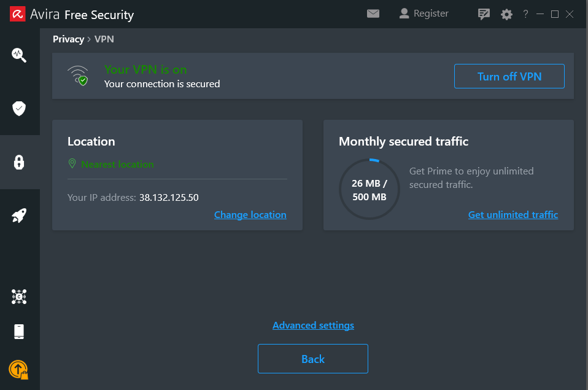Viewport: 588px width, 390px height.
Task: Click the help question mark icon
Action: 526,14
